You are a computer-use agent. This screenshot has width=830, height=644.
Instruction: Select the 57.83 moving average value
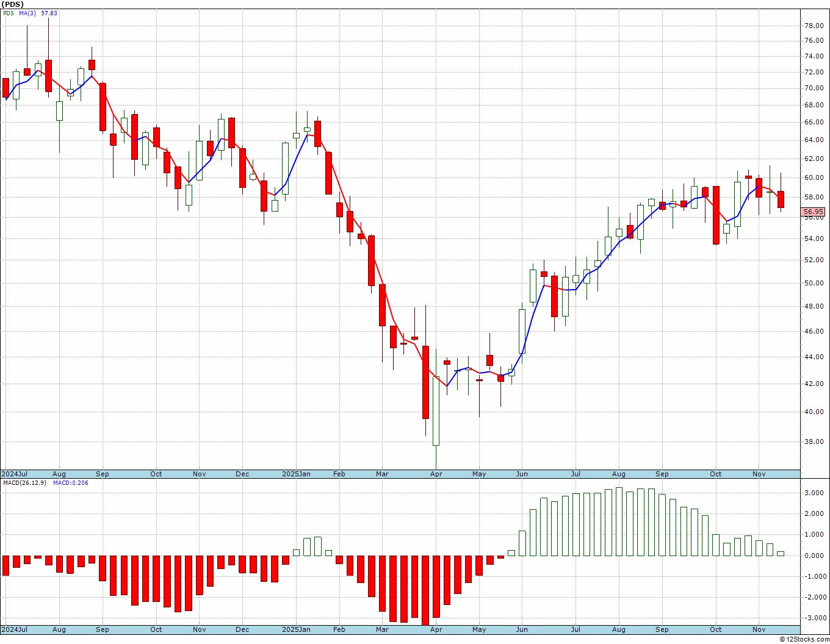click(49, 13)
